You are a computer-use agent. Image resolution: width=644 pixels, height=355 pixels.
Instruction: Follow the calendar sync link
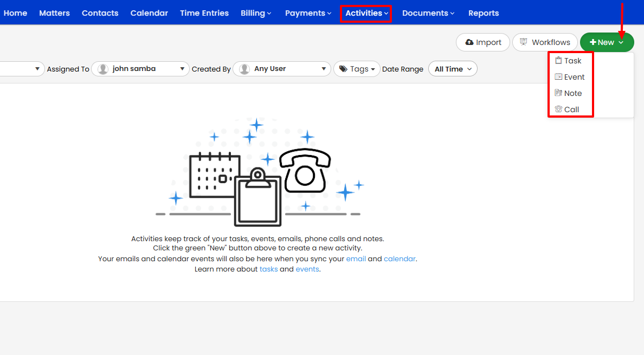pyautogui.click(x=400, y=259)
